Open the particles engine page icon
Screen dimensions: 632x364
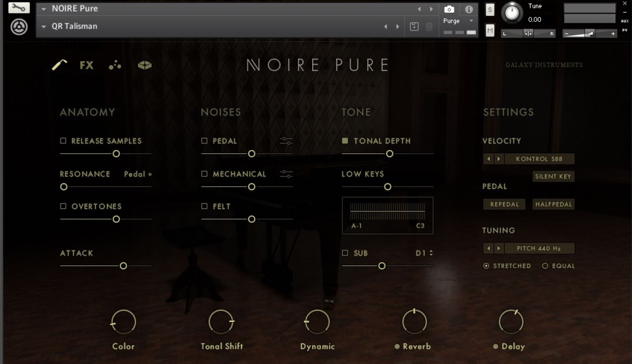115,65
